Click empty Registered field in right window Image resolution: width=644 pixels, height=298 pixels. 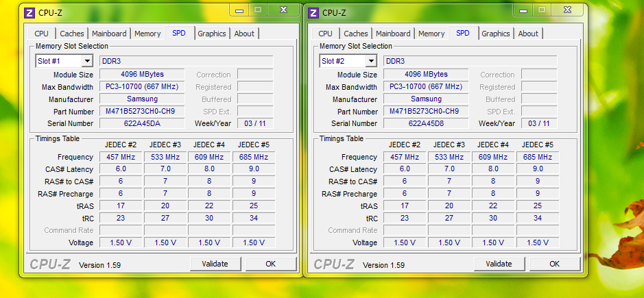(x=539, y=86)
